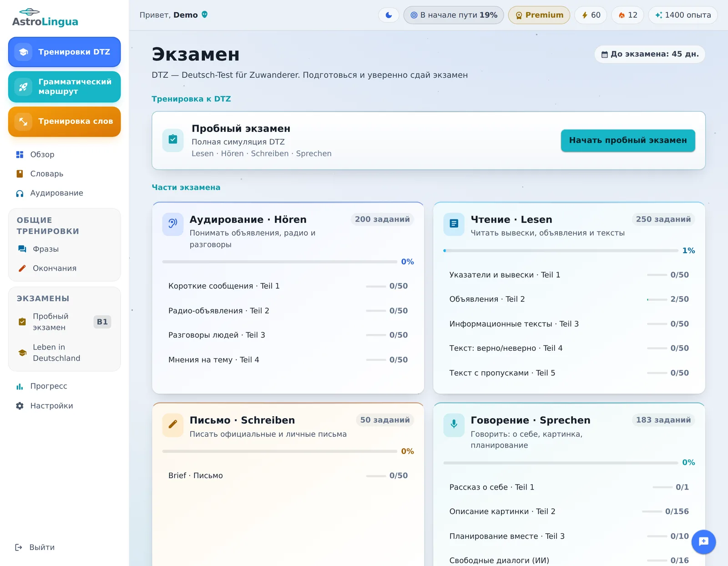This screenshot has width=728, height=566.
Task: Click the 1400 опыта experience chip
Action: (x=683, y=15)
